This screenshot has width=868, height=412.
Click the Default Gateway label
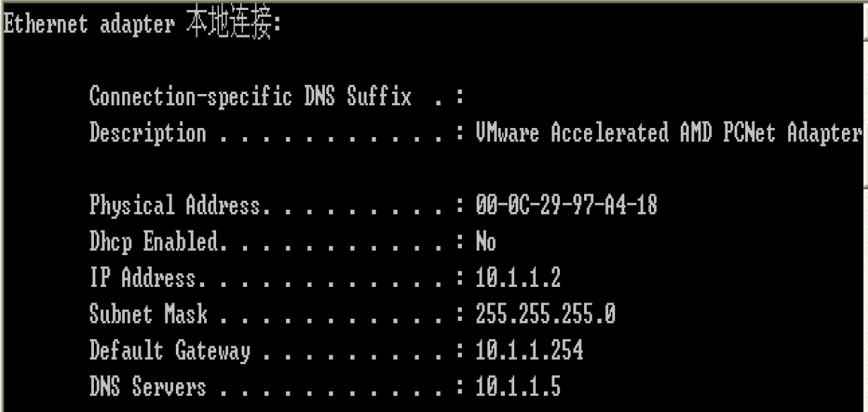[170, 350]
